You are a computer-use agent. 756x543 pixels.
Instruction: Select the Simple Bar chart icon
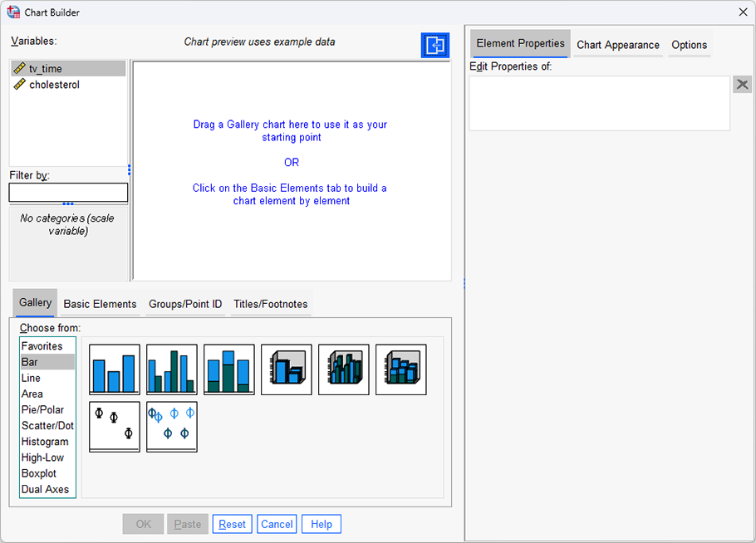(114, 369)
